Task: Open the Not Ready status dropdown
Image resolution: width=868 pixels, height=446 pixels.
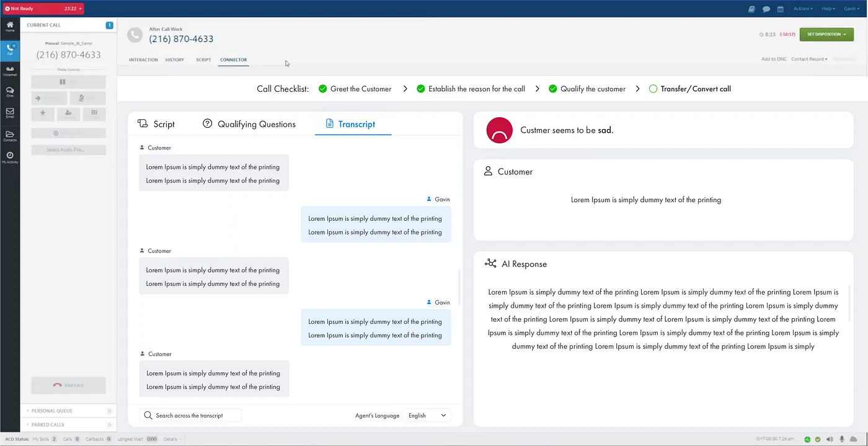Action: click(43, 9)
